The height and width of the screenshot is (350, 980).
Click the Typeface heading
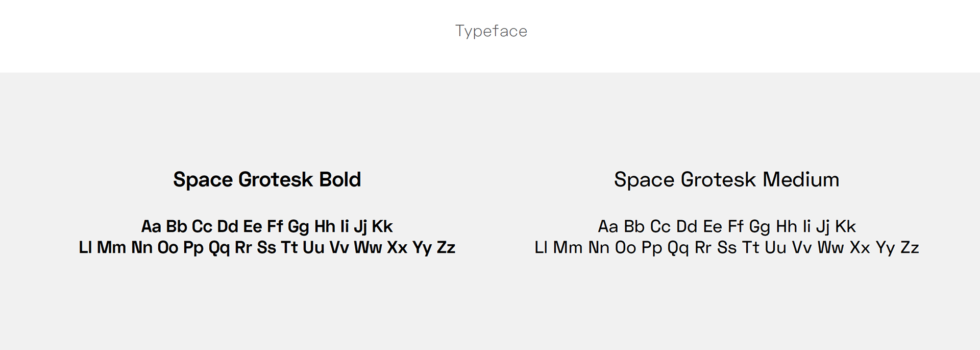pos(491,31)
